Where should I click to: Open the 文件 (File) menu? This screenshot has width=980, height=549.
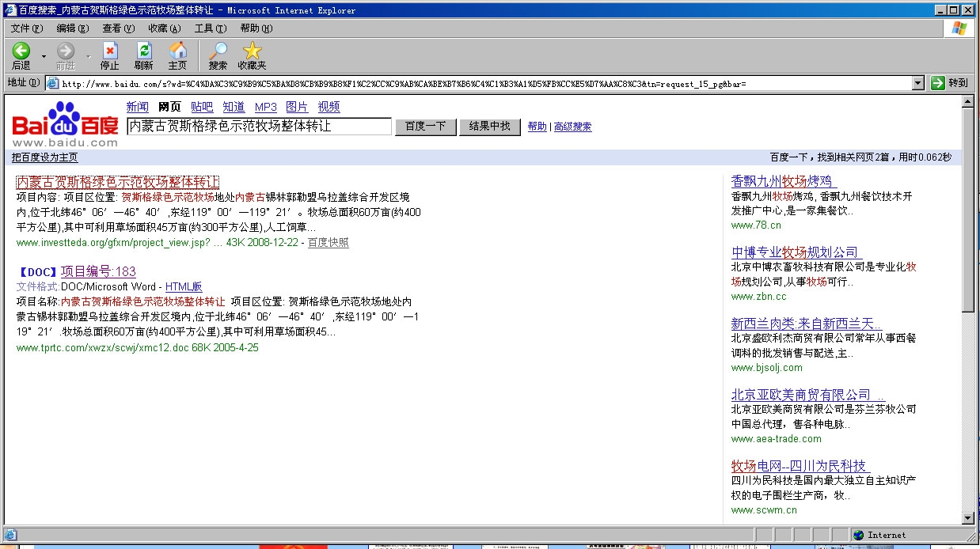coord(27,28)
